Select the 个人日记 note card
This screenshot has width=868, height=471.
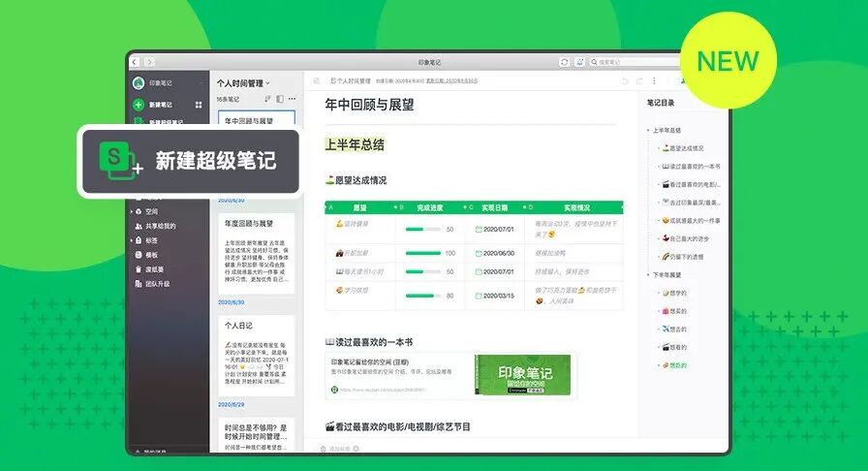[257, 356]
